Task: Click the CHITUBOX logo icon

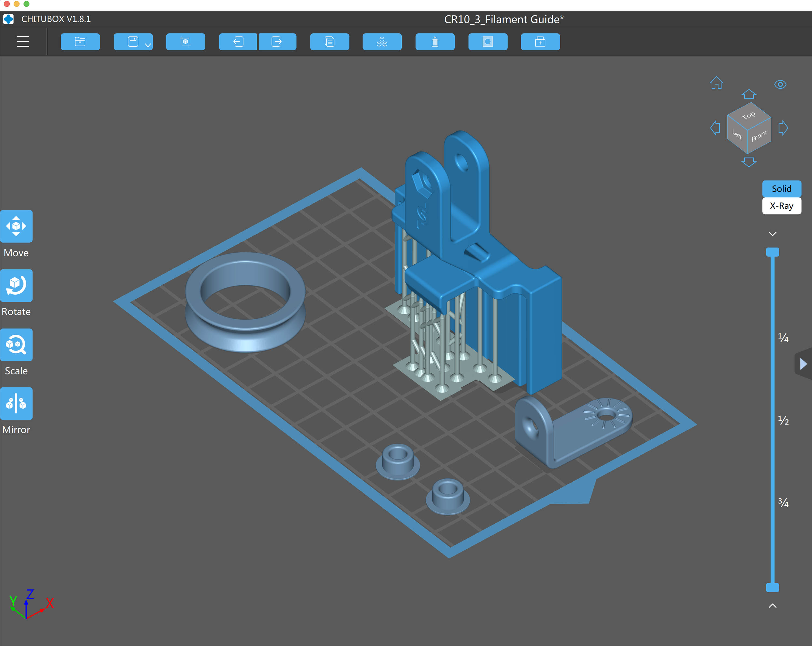Action: (8, 19)
